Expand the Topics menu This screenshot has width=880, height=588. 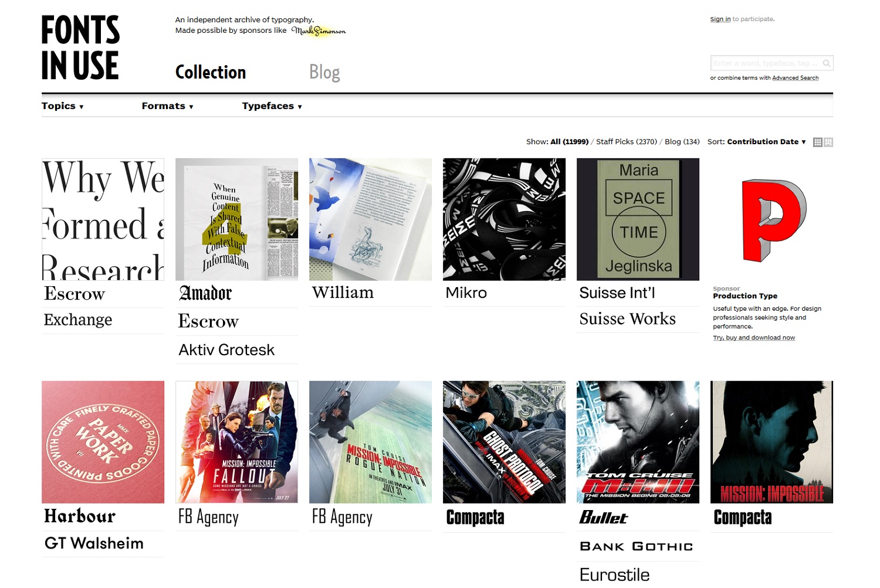(63, 106)
